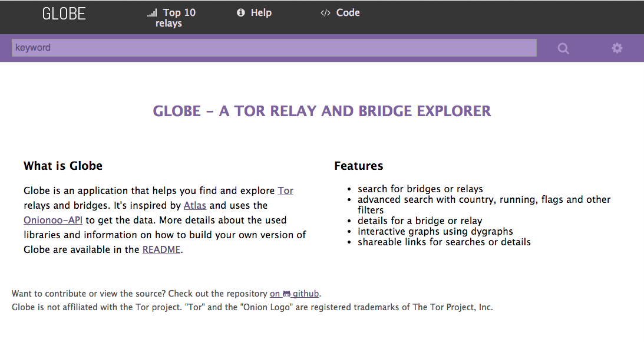The width and height of the screenshot is (644, 342).
Task: Click the signal bars icon for Top 10
Action: tap(152, 13)
